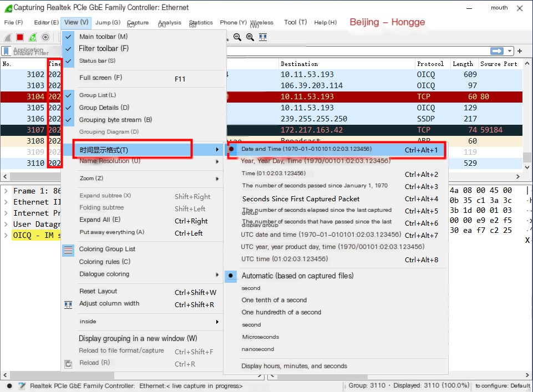Toggle Status bar visibility
The image size is (533, 392).
click(x=68, y=61)
